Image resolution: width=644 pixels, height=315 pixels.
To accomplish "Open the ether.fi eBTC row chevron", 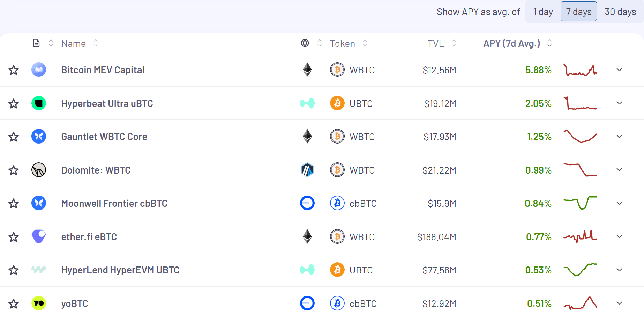I will point(619,236).
